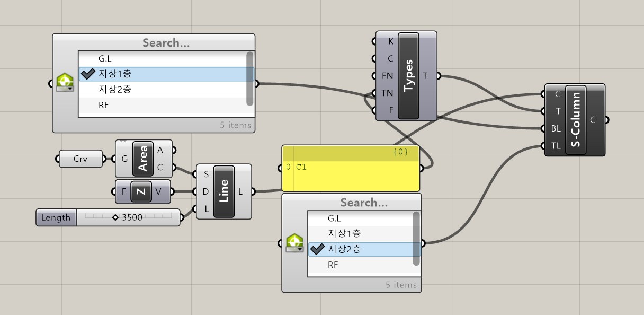Image resolution: width=644 pixels, height=315 pixels.
Task: Select the Types component
Action: tap(408, 76)
